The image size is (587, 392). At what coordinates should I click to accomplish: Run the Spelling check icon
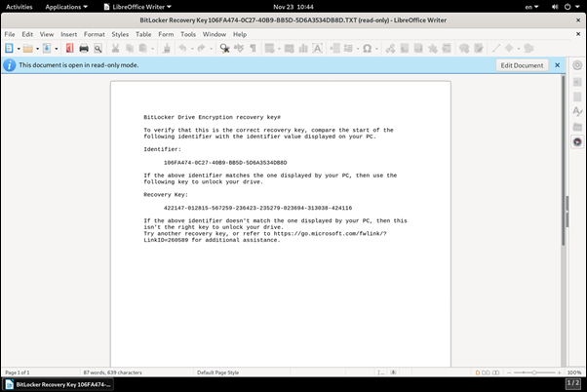coord(239,49)
